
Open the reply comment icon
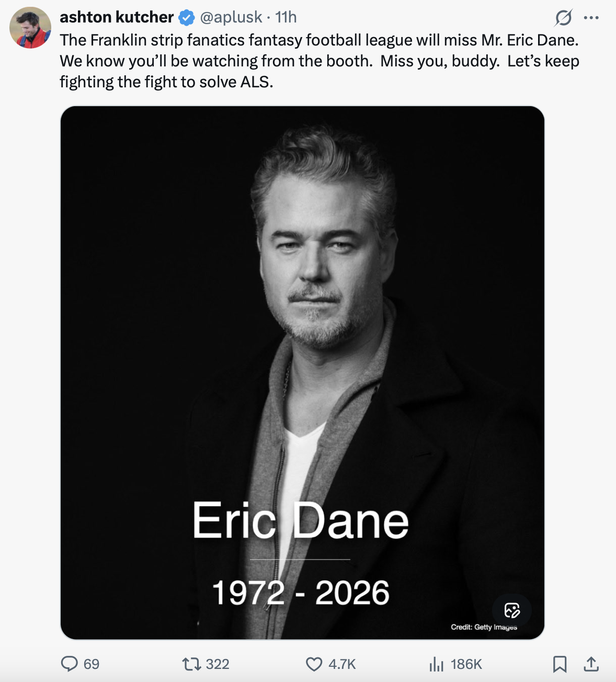70,664
